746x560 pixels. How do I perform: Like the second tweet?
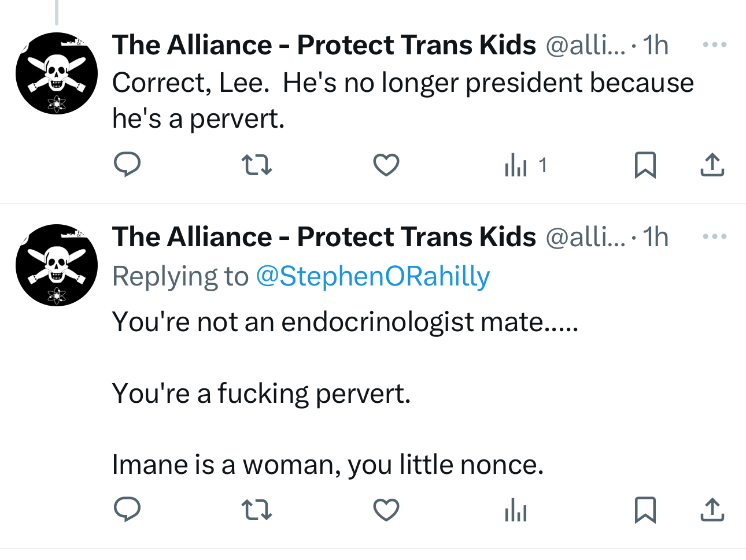pyautogui.click(x=386, y=510)
